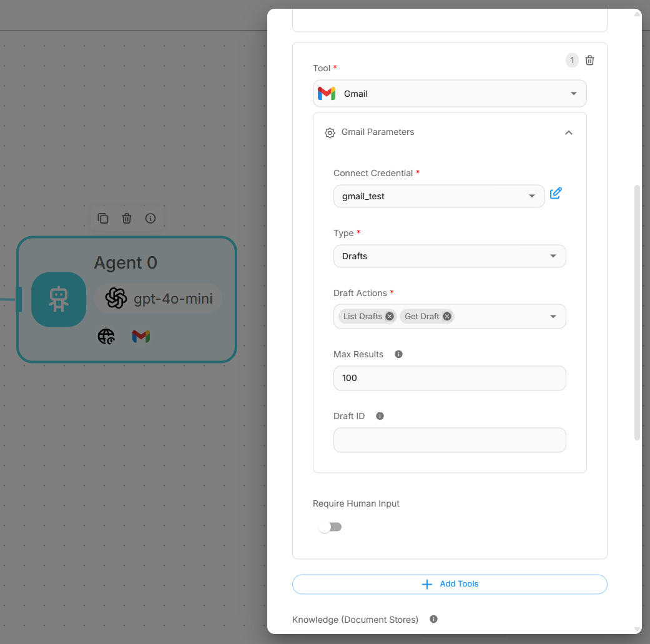Viewport: 650px width, 644px height.
Task: Click the Draft ID input field
Action: [450, 440]
